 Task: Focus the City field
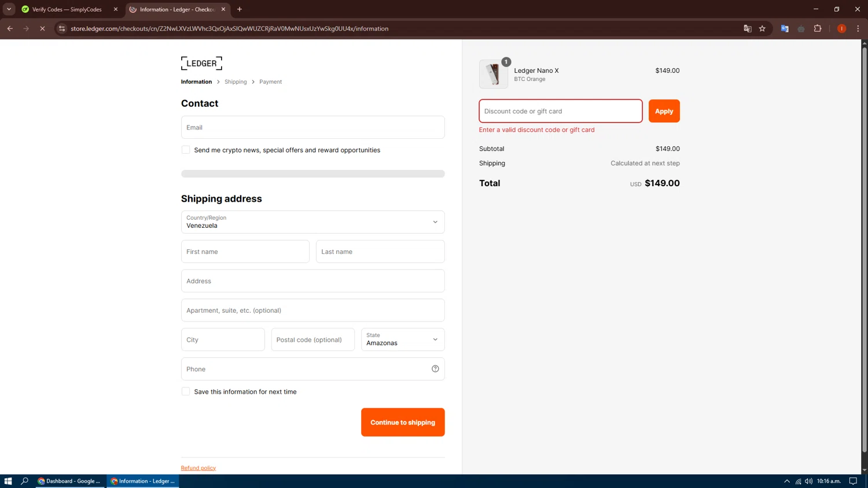point(223,339)
